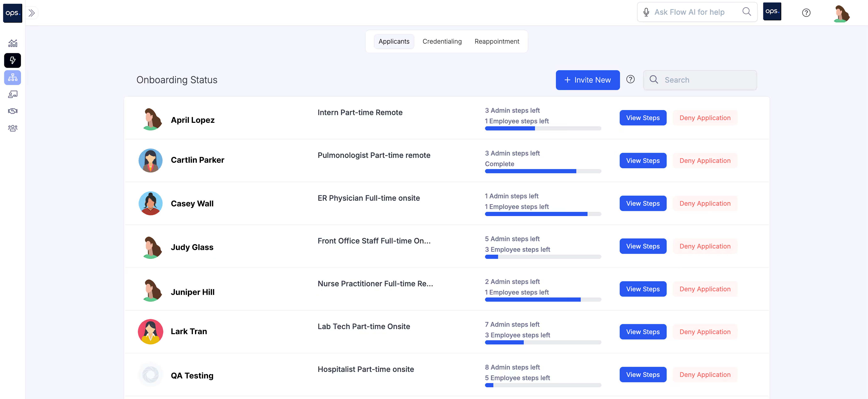Click help icon beside Invite New
Screen dimensions: 868x399
[630, 79]
